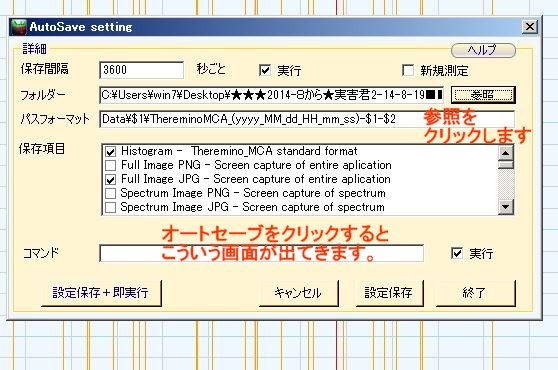The width and height of the screenshot is (558, 370).
Task: Check Full Image PNG screen capture option
Action: click(110, 165)
